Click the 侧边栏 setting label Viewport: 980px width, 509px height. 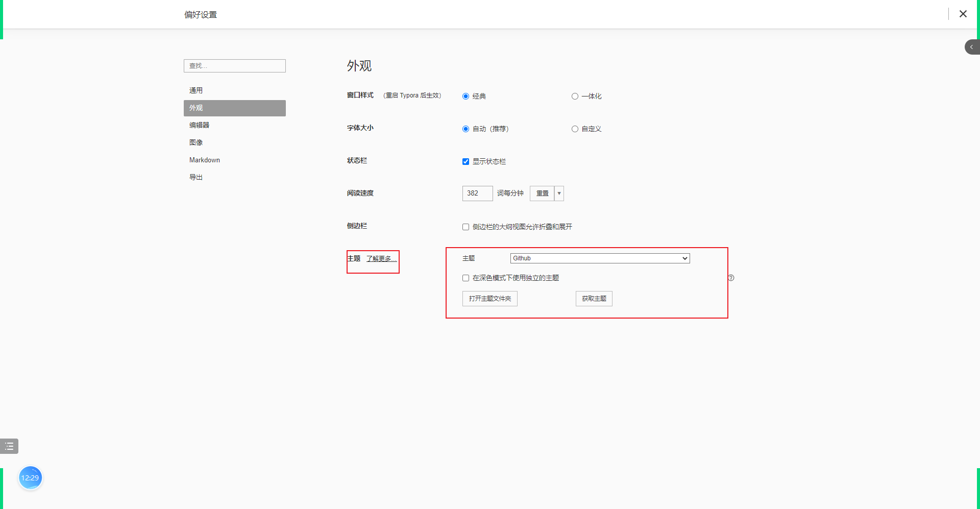pos(357,226)
